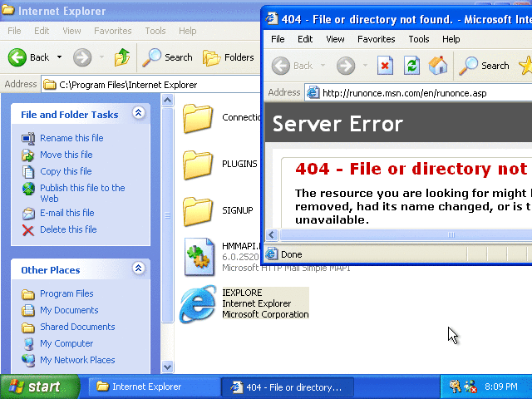Open File menu in the Explorer window
Viewport: 532px width, 399px height.
(x=14, y=31)
